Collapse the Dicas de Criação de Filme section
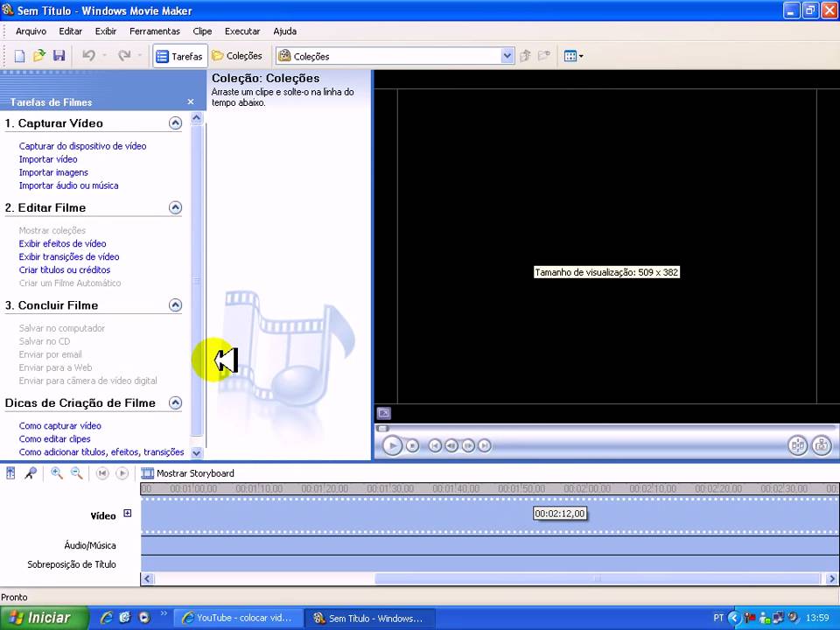The image size is (840, 630). click(175, 402)
